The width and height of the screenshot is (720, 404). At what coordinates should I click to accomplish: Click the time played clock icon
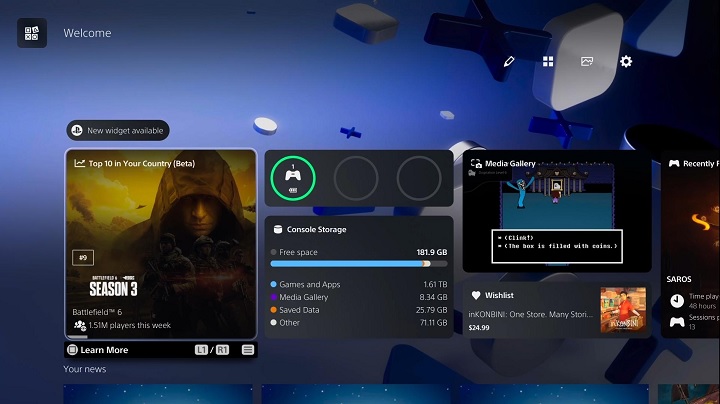[677, 301]
